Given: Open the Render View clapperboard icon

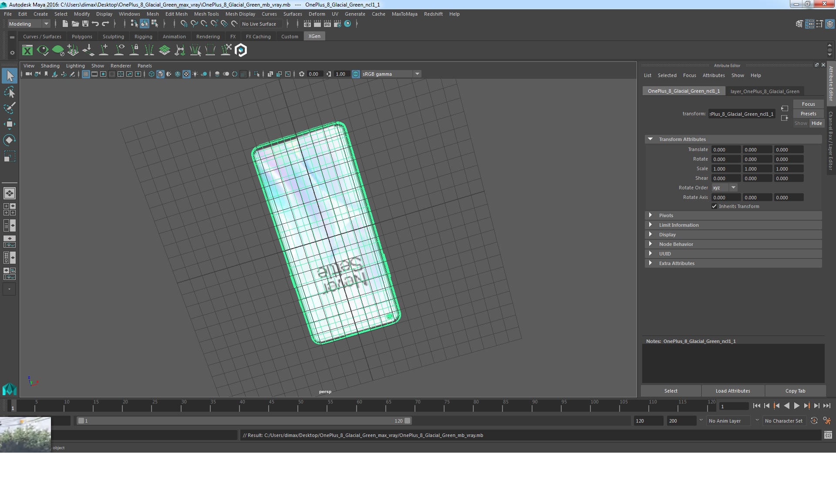Looking at the screenshot, I should click(x=307, y=24).
